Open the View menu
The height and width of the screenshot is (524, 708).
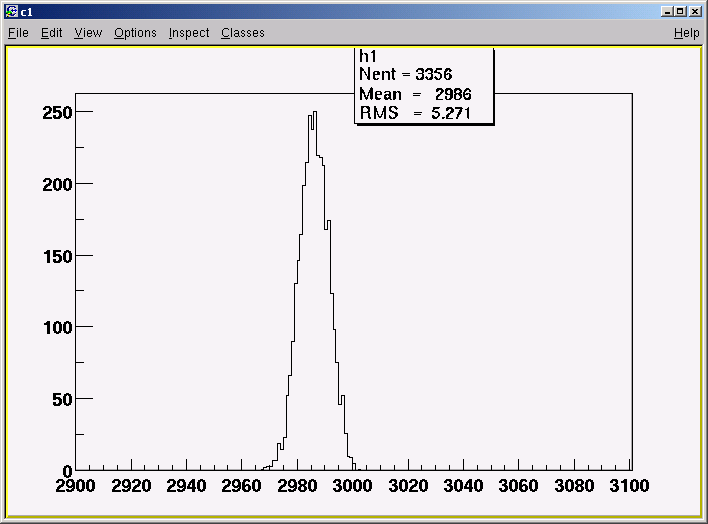point(88,33)
